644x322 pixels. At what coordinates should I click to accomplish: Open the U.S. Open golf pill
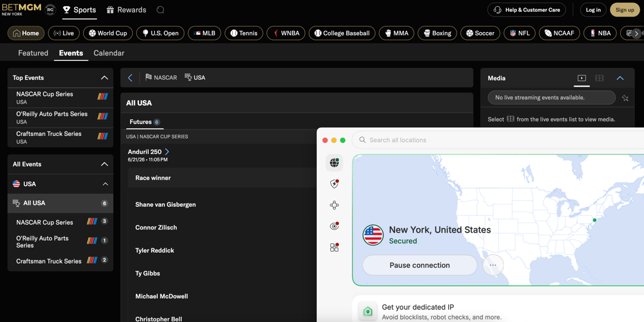tap(160, 33)
